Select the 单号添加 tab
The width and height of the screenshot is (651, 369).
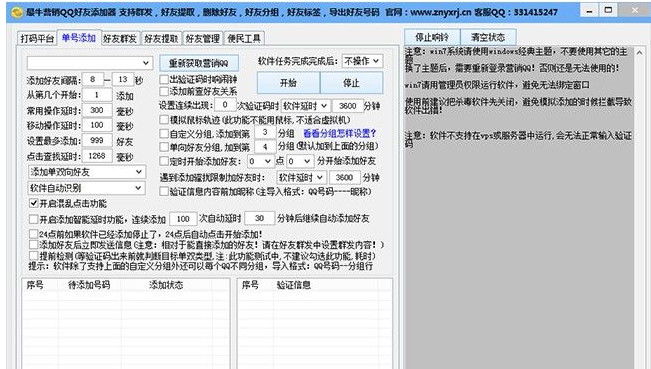(78, 38)
